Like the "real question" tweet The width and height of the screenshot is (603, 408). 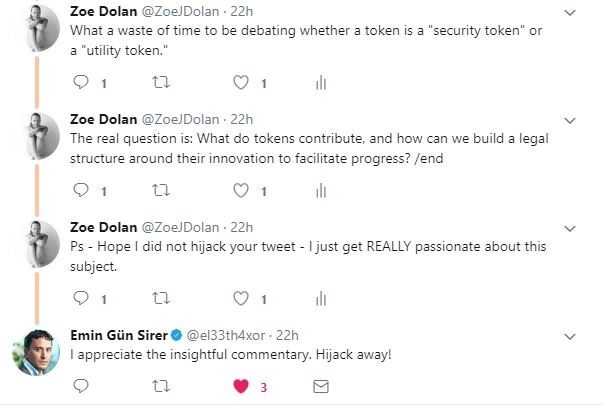click(240, 190)
